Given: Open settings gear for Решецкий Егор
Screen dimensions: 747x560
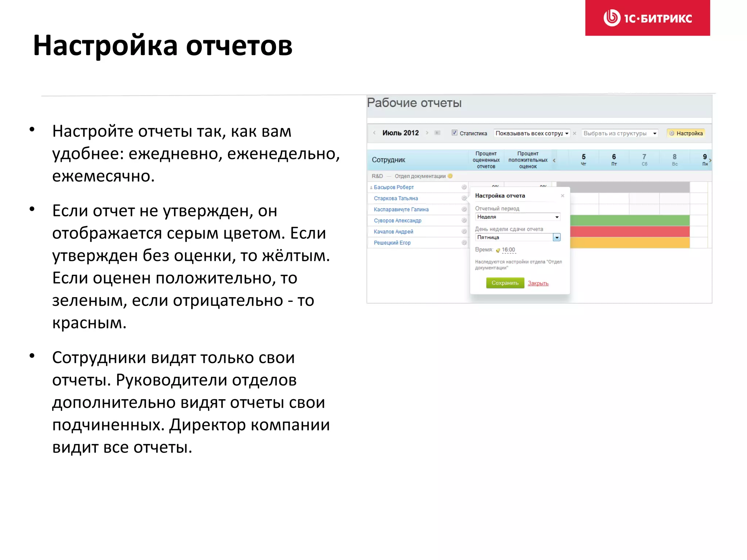Looking at the screenshot, I should point(464,243).
